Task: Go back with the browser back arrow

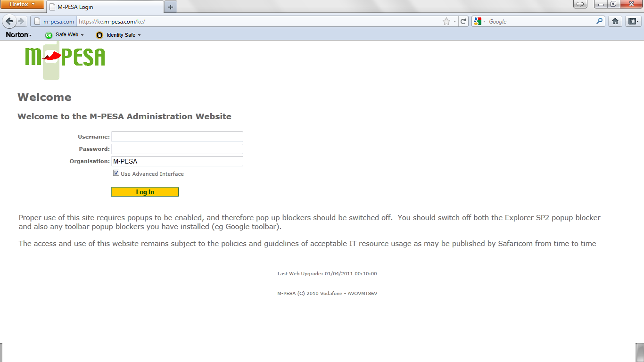Action: tap(9, 21)
